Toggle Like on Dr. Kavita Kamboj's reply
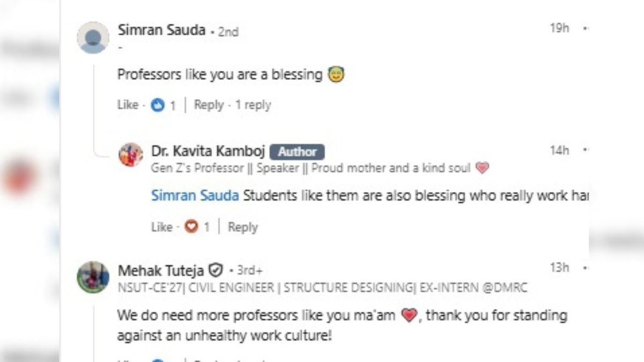Viewport: 644px width, 362px height. click(163, 227)
